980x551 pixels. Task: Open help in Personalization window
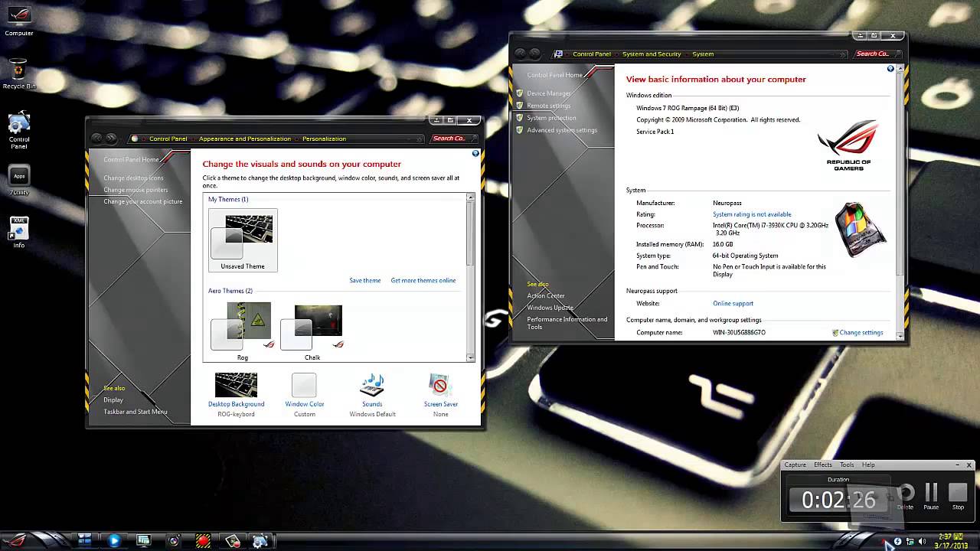[x=475, y=154]
